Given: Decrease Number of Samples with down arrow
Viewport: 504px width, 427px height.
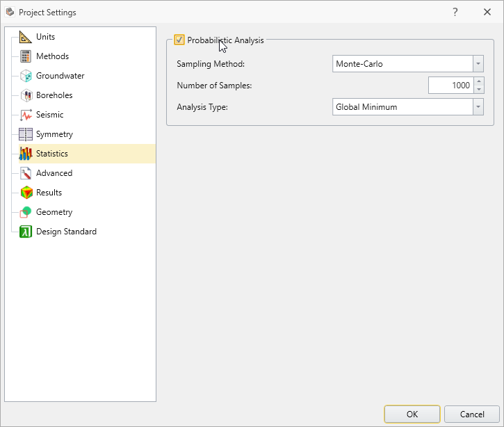Looking at the screenshot, I should click(479, 90).
